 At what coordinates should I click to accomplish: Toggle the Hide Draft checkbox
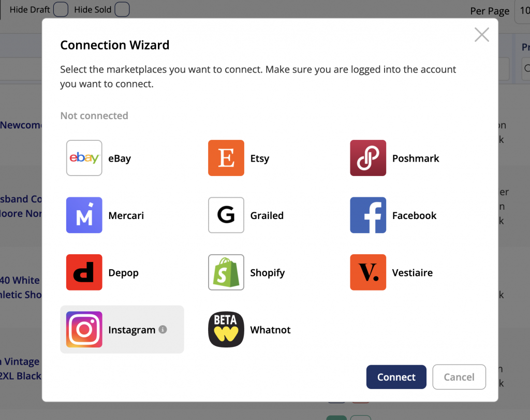(61, 9)
